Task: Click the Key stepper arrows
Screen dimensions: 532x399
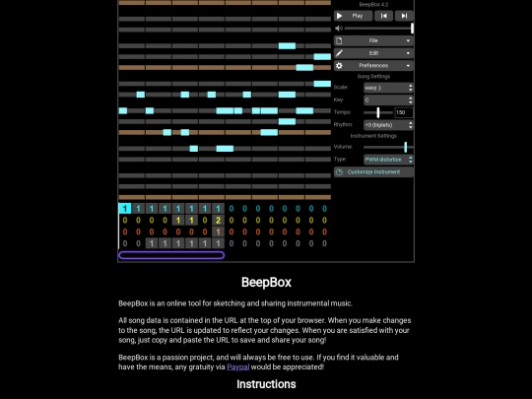Action: 410,100
